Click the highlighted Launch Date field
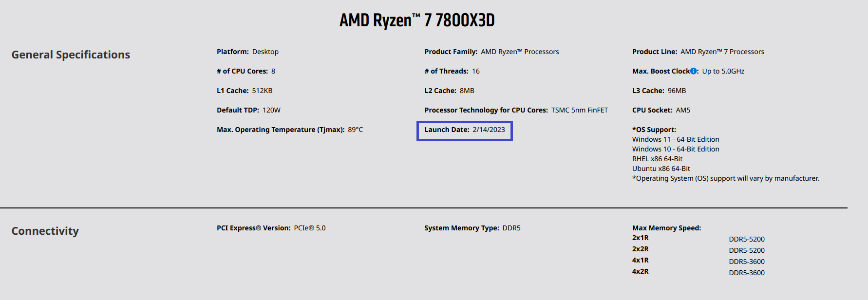The image size is (868, 300). pyautogui.click(x=464, y=130)
